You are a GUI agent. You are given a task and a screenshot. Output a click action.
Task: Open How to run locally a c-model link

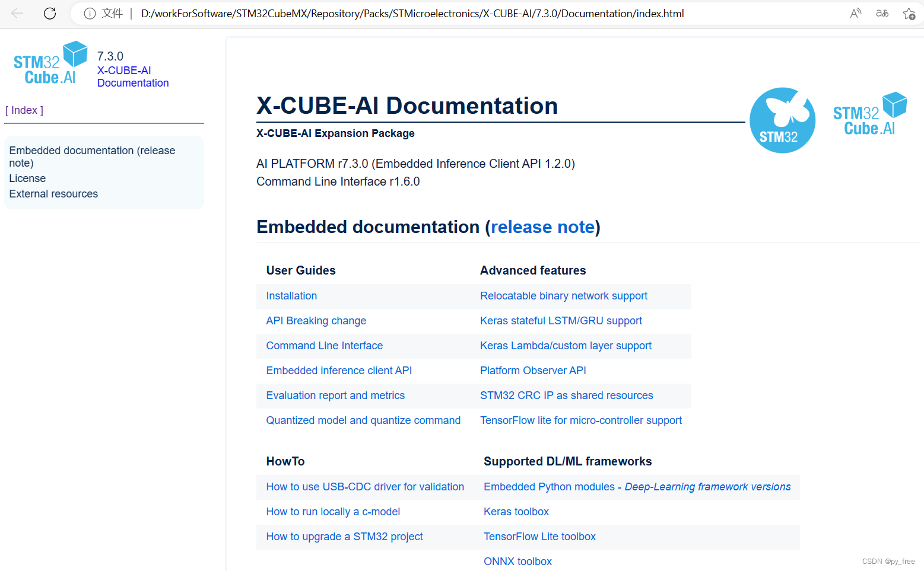[x=333, y=512]
